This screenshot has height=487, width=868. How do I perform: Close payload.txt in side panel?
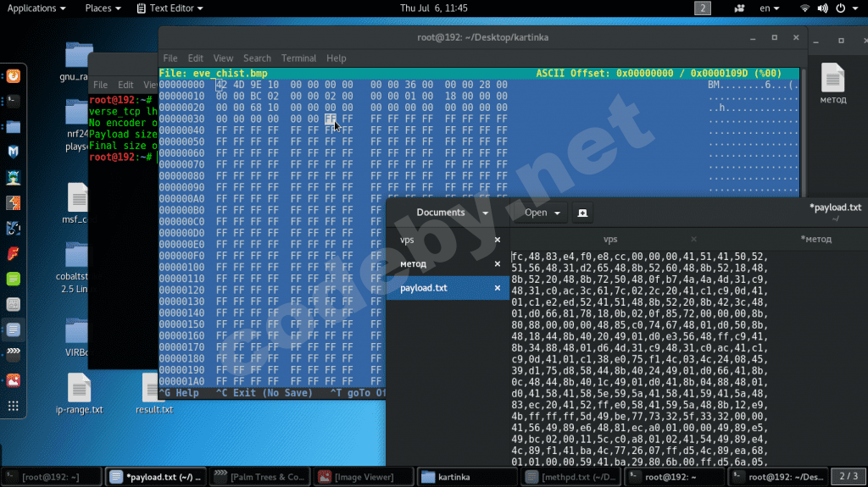[x=497, y=288]
